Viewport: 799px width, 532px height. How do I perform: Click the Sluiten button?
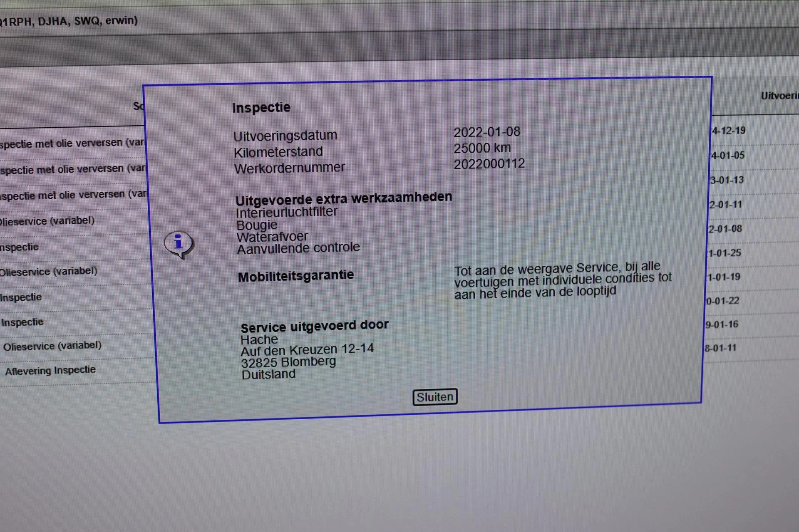click(435, 397)
